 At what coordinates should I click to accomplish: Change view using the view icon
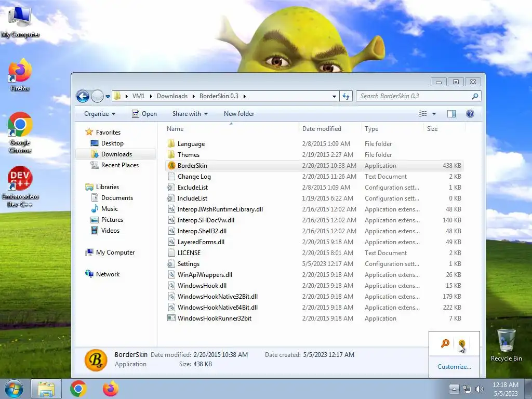click(423, 114)
